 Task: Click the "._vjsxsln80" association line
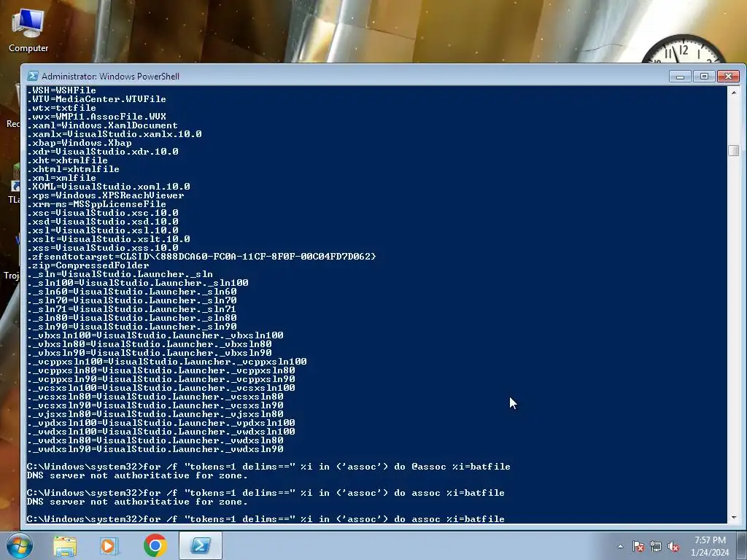tap(155, 414)
